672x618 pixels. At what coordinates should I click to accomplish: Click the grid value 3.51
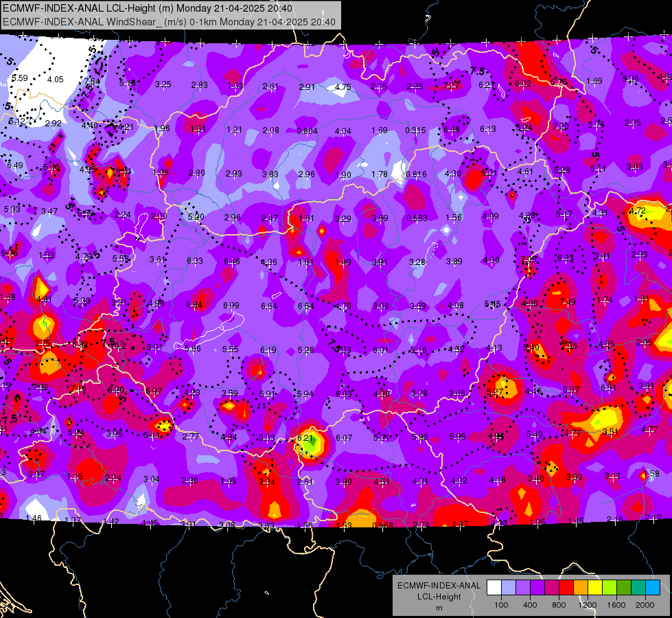tap(610, 432)
